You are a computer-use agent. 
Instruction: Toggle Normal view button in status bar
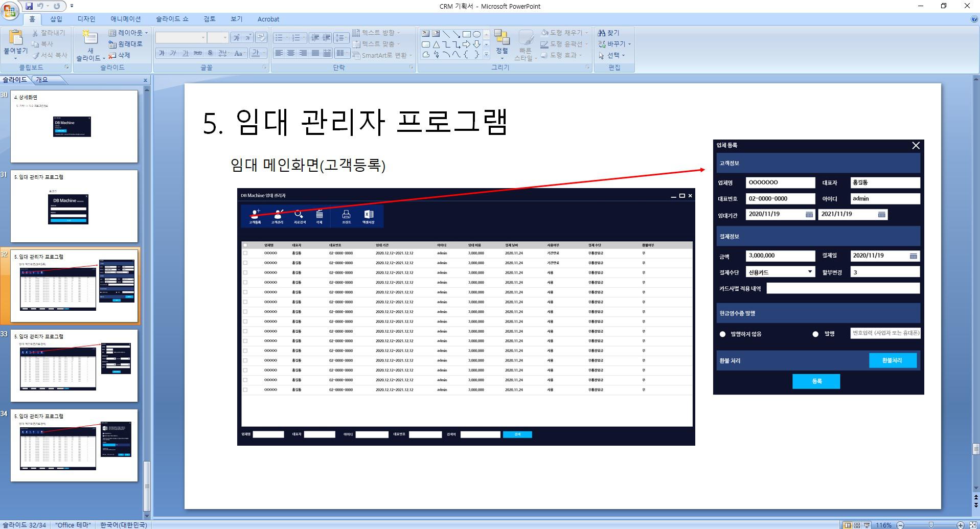point(848,525)
